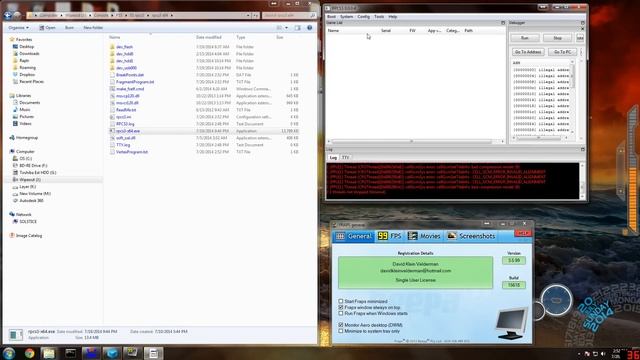Open Homegroup in navigation pane
This screenshot has width=640, height=360.
point(27,138)
